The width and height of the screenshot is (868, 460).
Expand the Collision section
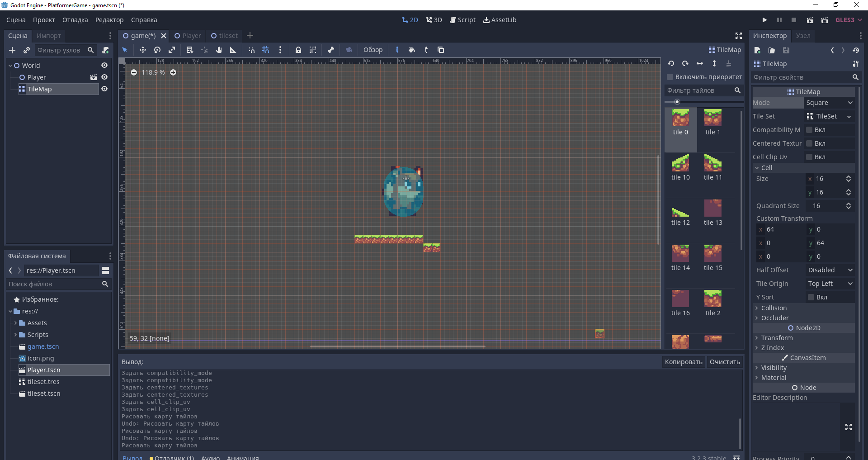[x=803, y=308]
